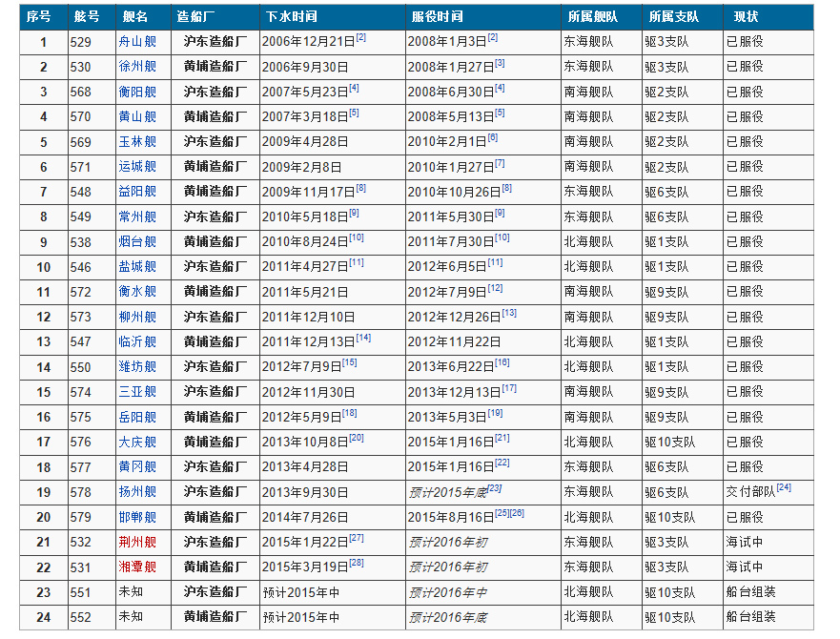Open the 黄冈舰 ship link

pyautogui.click(x=137, y=467)
